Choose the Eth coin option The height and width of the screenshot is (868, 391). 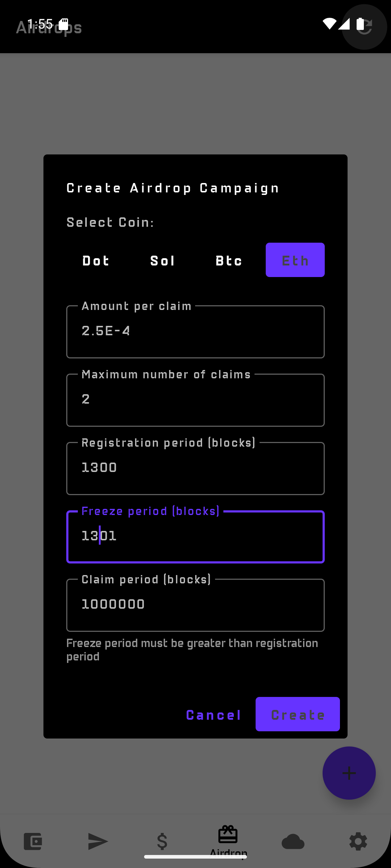click(295, 260)
